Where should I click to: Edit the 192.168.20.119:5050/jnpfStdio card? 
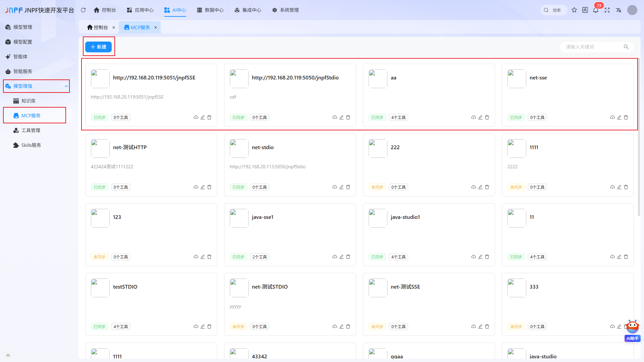tap(341, 117)
